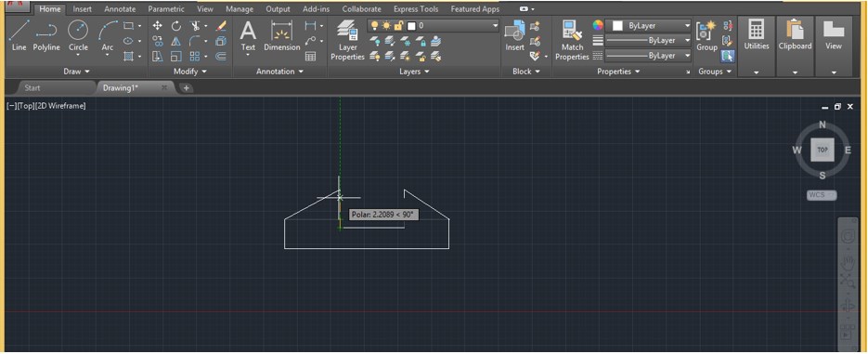Click the Table icon in Annotation
The width and height of the screenshot is (868, 354).
(x=311, y=56)
